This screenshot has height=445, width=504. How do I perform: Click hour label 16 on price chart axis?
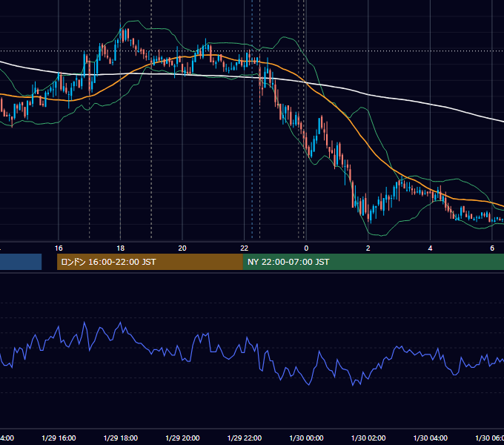pos(59,248)
